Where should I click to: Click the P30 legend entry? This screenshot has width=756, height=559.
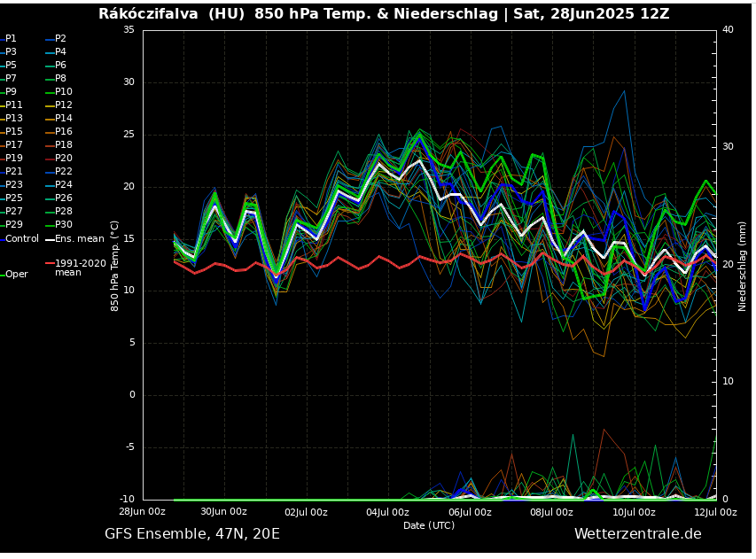(63, 225)
